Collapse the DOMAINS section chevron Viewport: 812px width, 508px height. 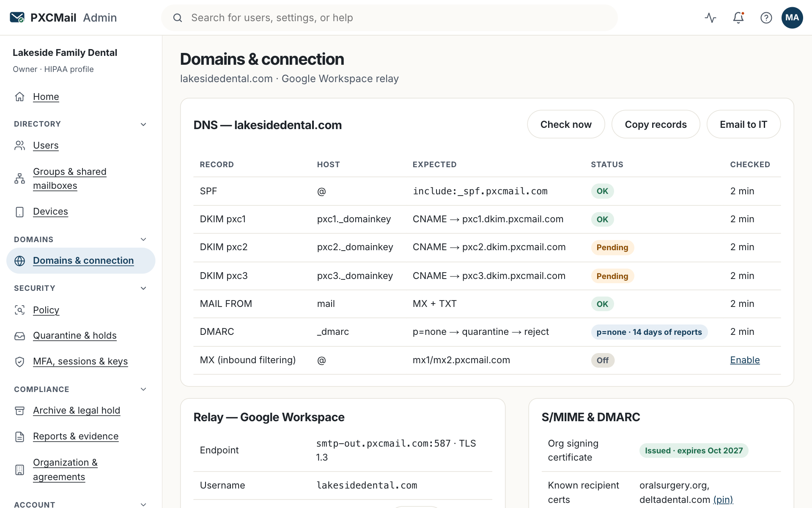[x=143, y=239]
